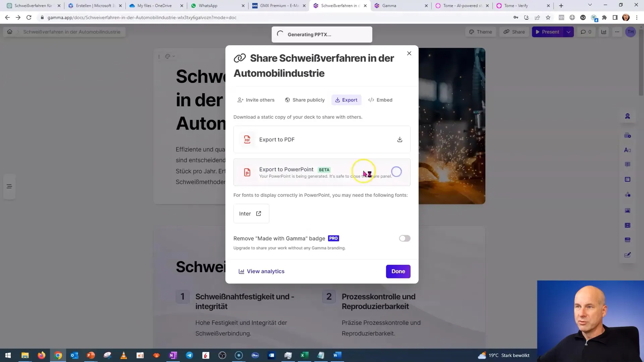
Task: Click the Embed tab icon
Action: (371, 100)
